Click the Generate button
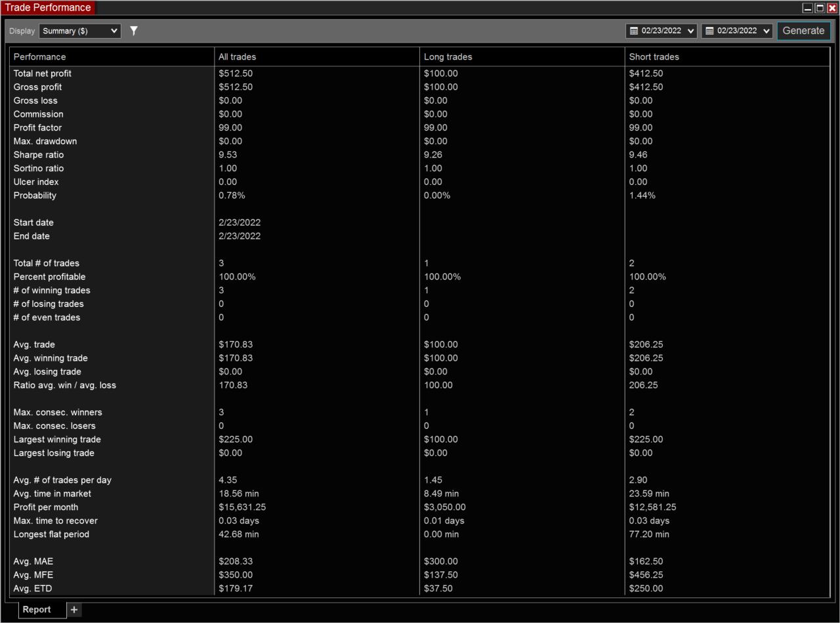This screenshot has width=840, height=623. (803, 31)
